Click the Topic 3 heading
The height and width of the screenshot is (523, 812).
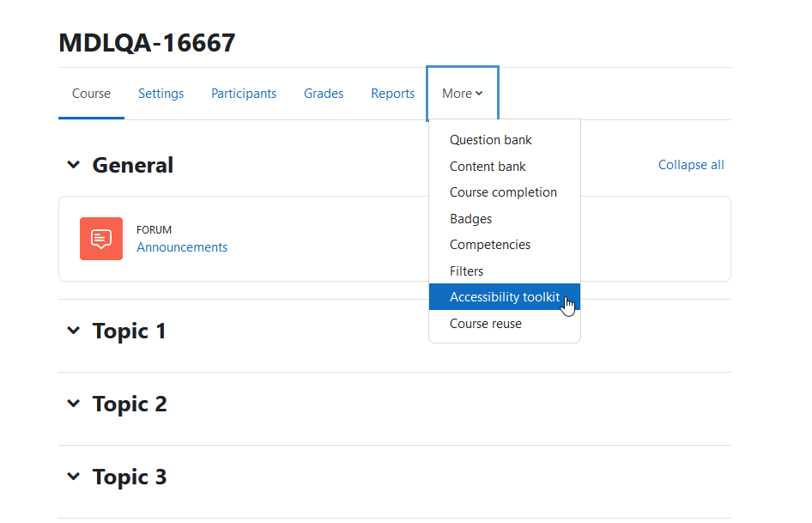(130, 477)
